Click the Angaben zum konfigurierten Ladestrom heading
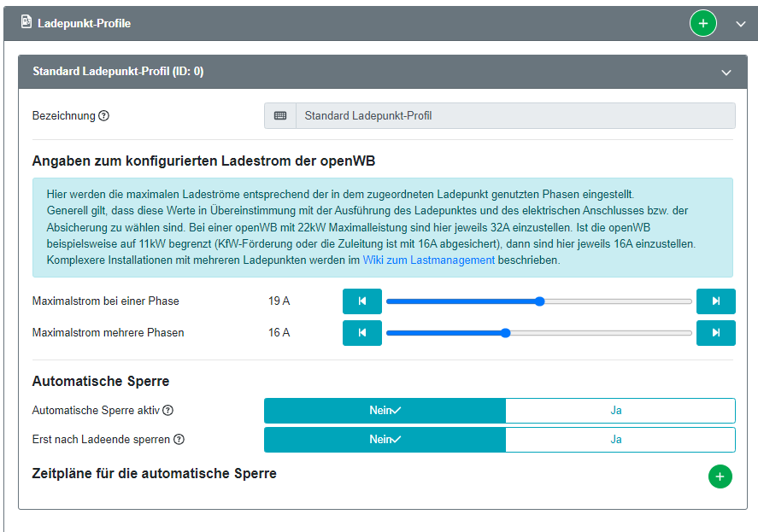Screen dimensions: 758x532 pos(203,161)
